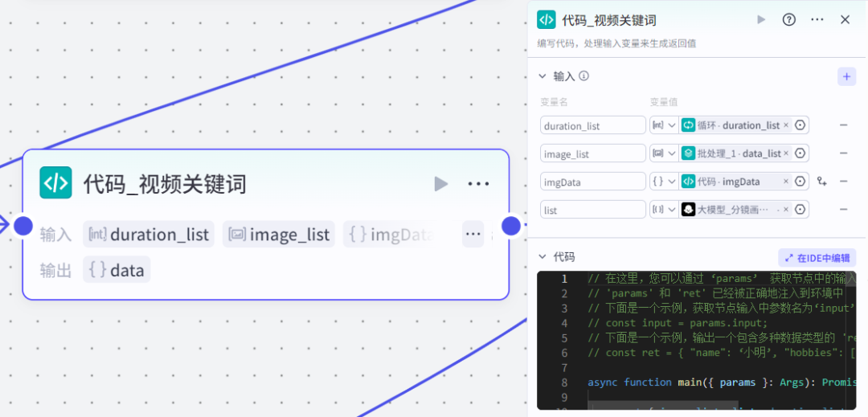Click line number 1 in the code editor
868x417 pixels.
pos(563,279)
